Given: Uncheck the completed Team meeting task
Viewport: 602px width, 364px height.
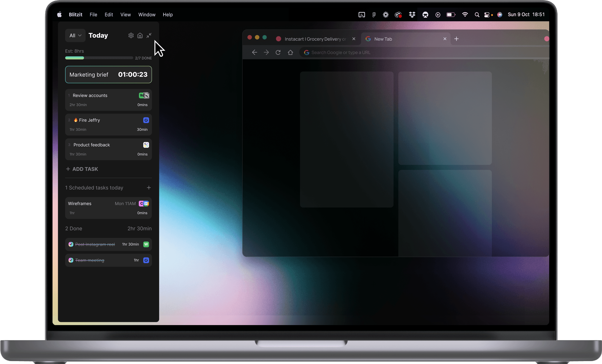Looking at the screenshot, I should pyautogui.click(x=71, y=260).
